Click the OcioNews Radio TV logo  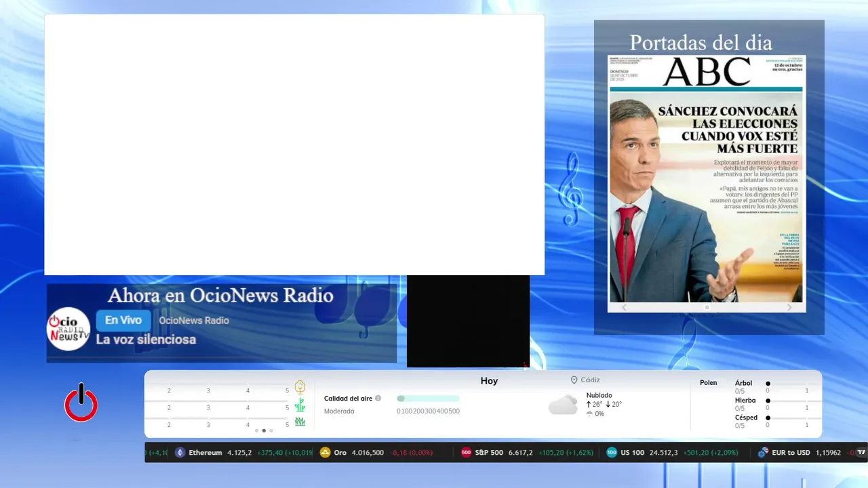[68, 329]
